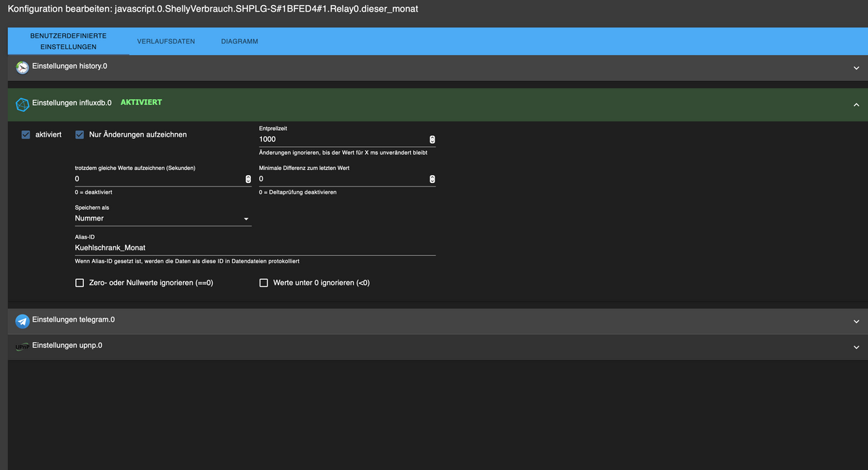Enable 'Zero- oder Nullwerte ignorieren' checkbox
The image size is (868, 470).
tap(80, 283)
